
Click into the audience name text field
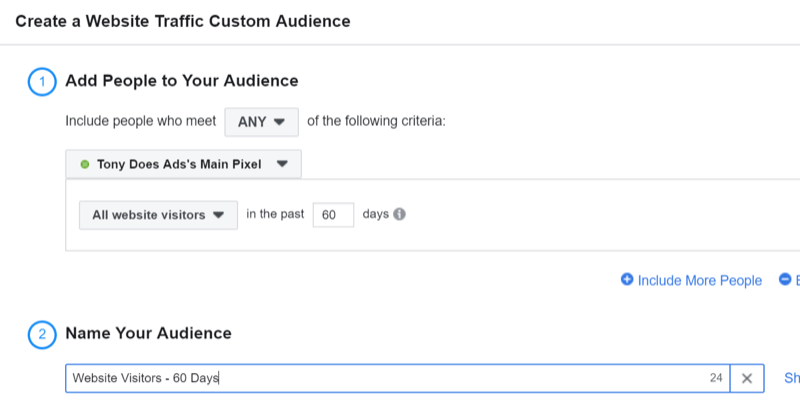pyautogui.click(x=380, y=378)
